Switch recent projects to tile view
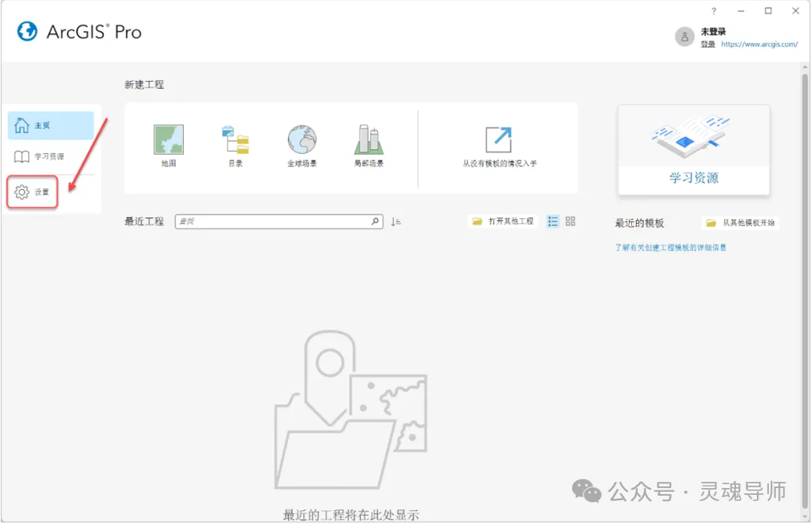This screenshot has width=812, height=524. tap(570, 221)
